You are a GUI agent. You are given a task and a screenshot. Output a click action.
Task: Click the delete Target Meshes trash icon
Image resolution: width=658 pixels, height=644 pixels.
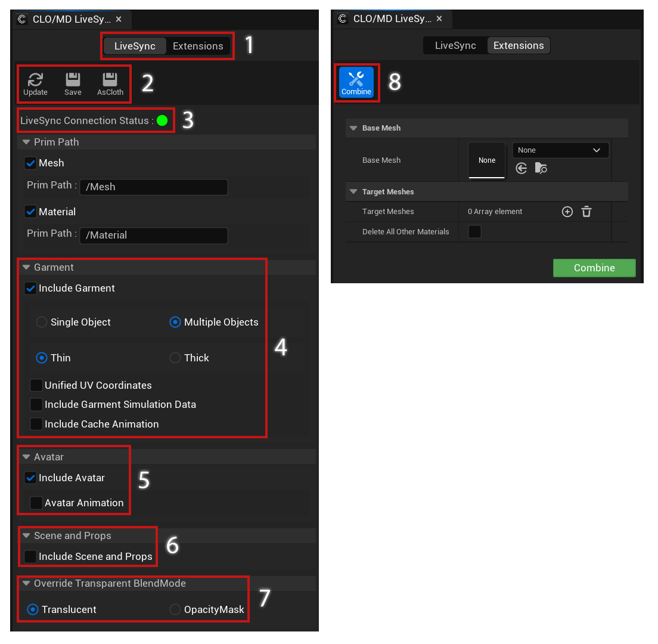(x=586, y=211)
